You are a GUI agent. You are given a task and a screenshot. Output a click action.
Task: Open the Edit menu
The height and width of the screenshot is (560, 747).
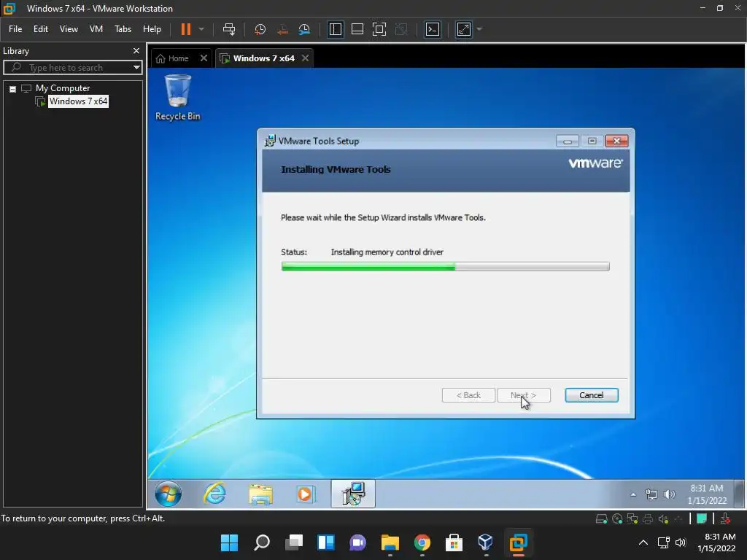click(x=41, y=29)
